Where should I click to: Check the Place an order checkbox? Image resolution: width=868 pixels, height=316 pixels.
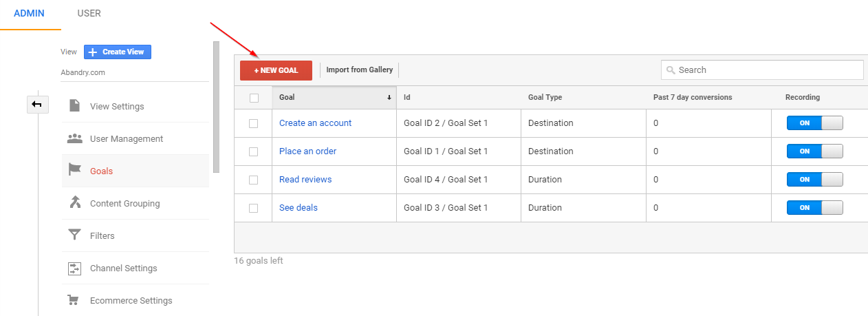tap(253, 151)
